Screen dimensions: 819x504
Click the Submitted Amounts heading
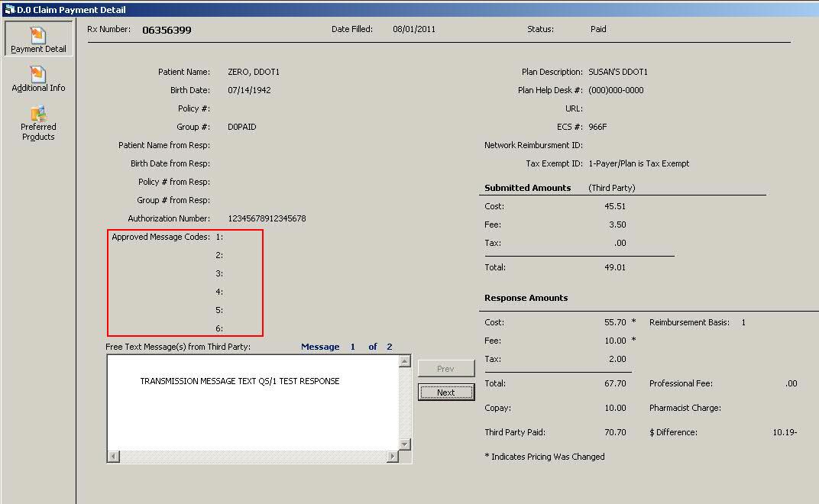(528, 188)
